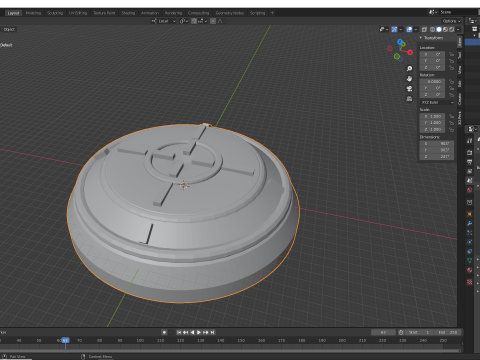This screenshot has height=360, width=480.
Task: Switch to solid shading mode
Action: pos(439,29)
